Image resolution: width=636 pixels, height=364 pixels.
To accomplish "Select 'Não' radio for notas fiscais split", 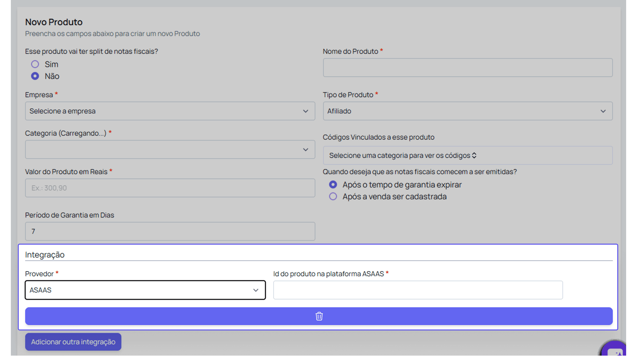I will [x=35, y=76].
